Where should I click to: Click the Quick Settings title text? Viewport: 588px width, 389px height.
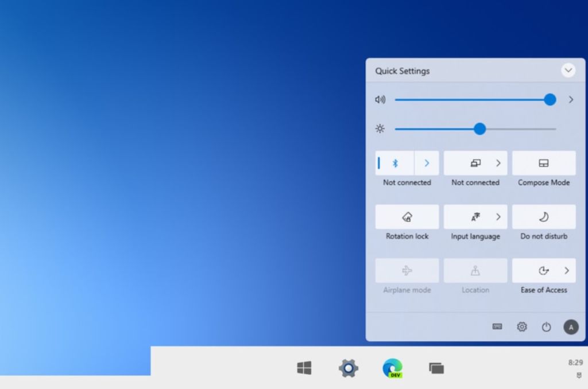tap(403, 71)
